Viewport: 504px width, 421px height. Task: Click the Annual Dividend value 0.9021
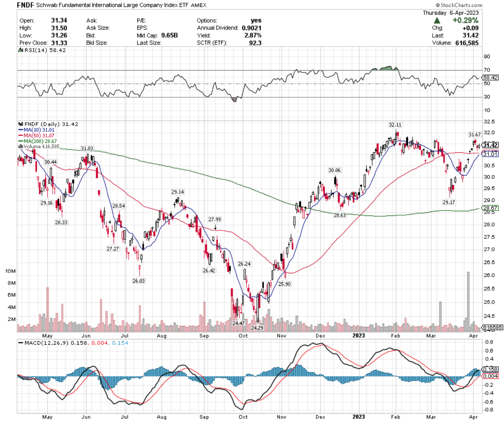click(x=252, y=28)
